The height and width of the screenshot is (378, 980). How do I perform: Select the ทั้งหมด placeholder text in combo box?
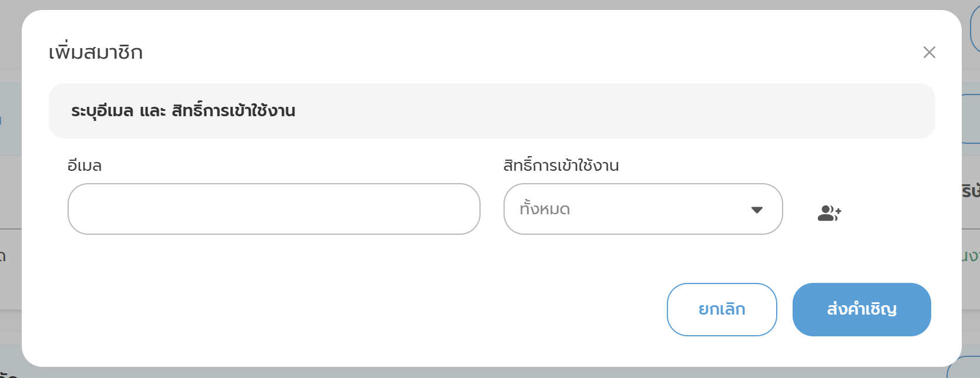(545, 209)
